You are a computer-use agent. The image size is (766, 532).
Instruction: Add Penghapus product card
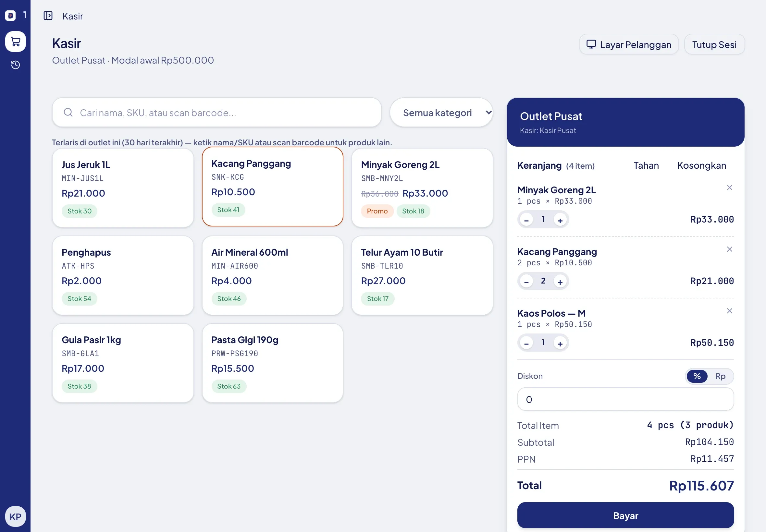123,276
